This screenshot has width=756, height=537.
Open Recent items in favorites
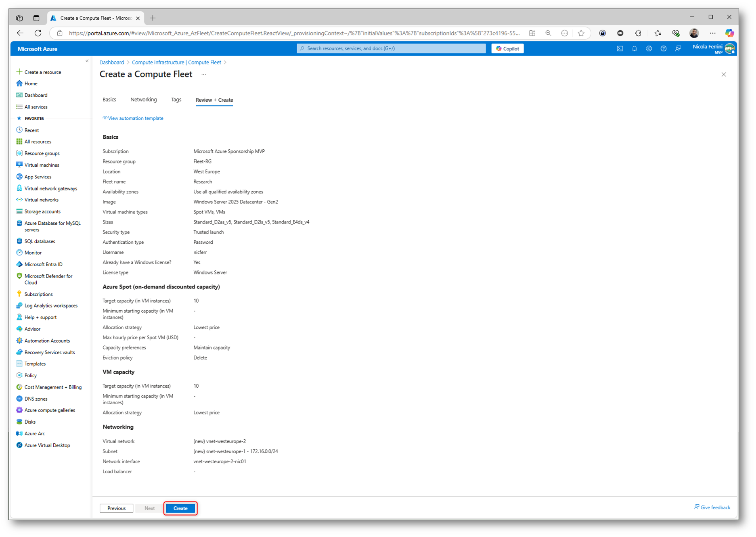(31, 130)
